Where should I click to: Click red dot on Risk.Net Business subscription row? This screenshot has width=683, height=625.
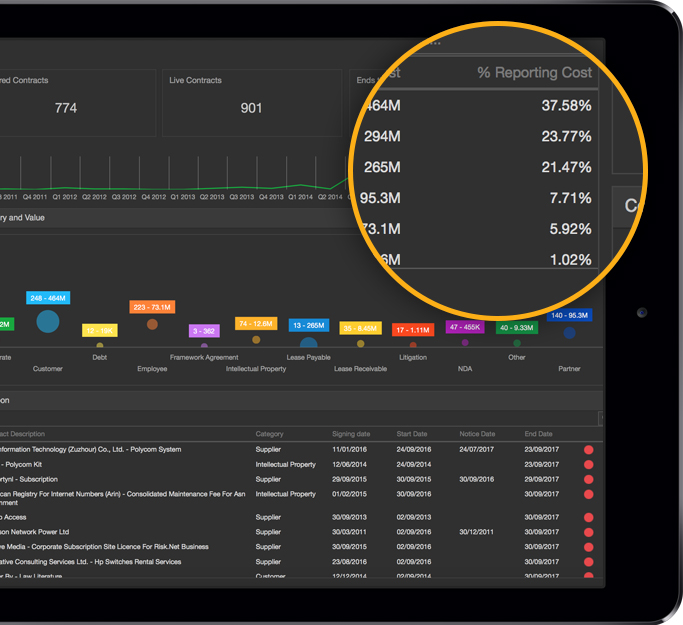(588, 547)
